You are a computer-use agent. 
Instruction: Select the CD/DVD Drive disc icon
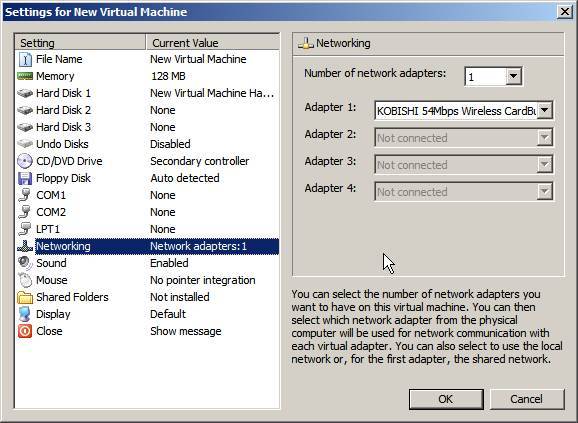(x=25, y=161)
